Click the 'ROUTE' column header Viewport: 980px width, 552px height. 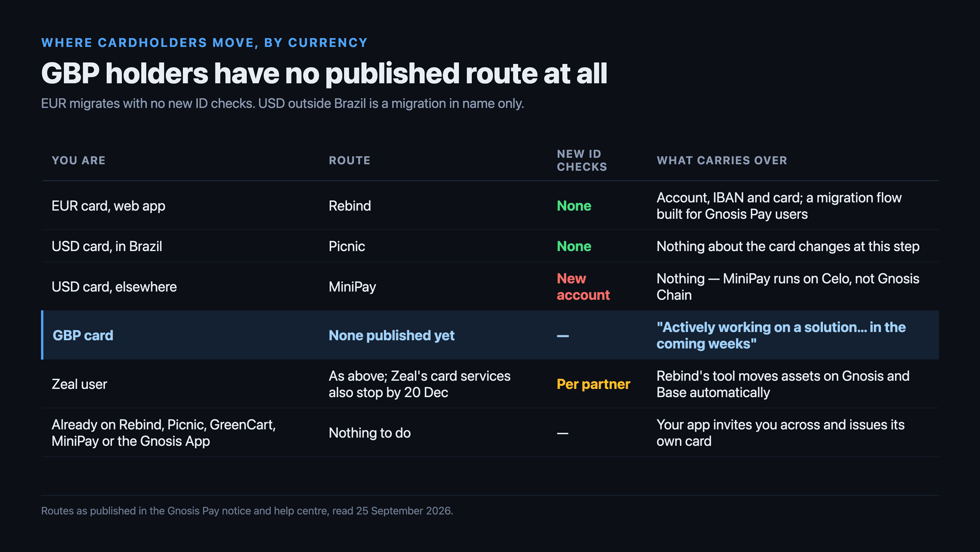pyautogui.click(x=349, y=161)
